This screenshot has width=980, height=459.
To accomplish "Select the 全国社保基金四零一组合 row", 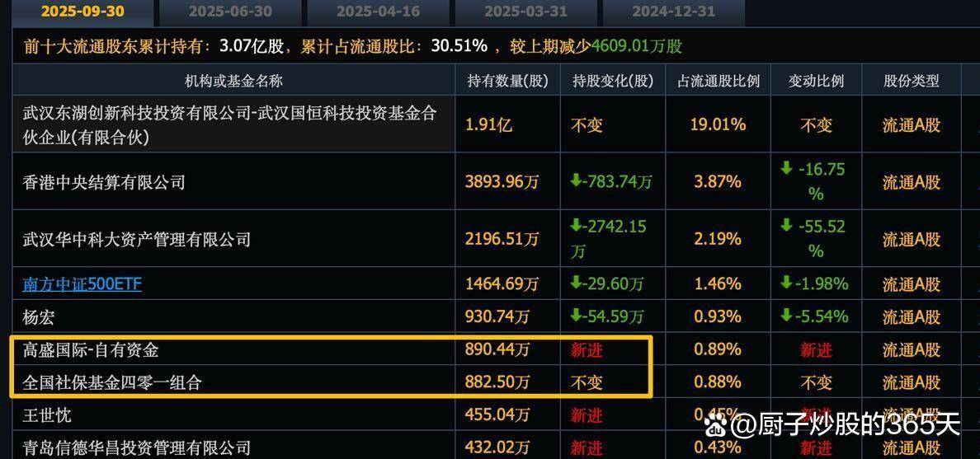I will [112, 382].
